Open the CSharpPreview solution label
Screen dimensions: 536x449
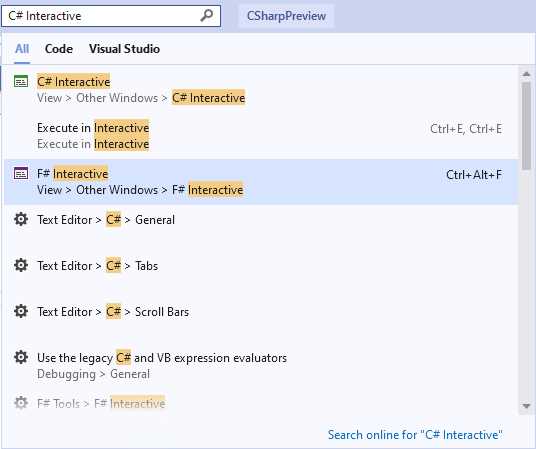[x=286, y=16]
